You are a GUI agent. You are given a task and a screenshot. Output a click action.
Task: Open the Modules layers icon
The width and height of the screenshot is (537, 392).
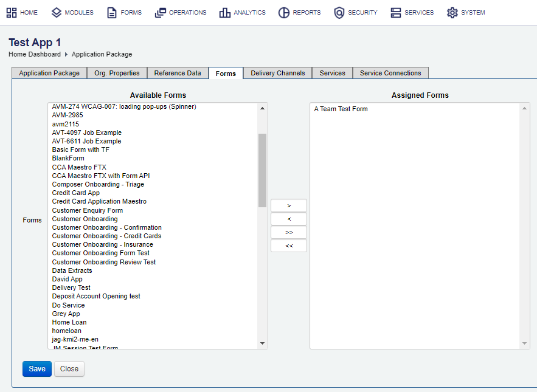[57, 13]
